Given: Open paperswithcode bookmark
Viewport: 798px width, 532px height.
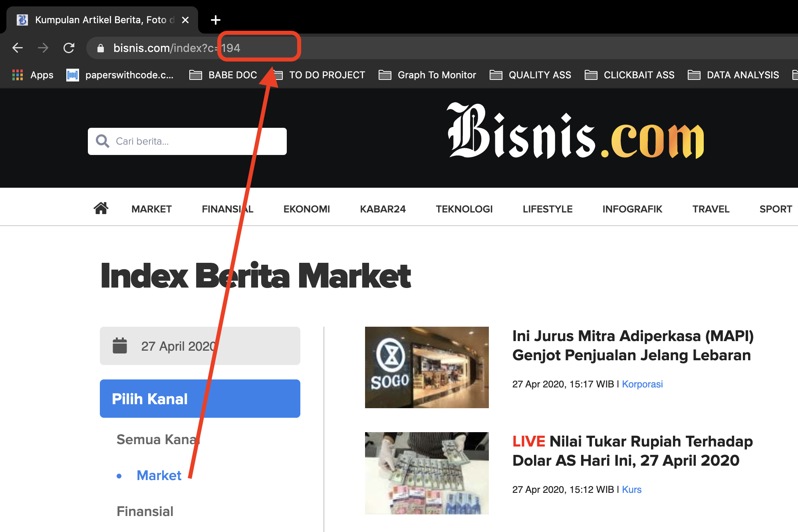Looking at the screenshot, I should pos(120,75).
